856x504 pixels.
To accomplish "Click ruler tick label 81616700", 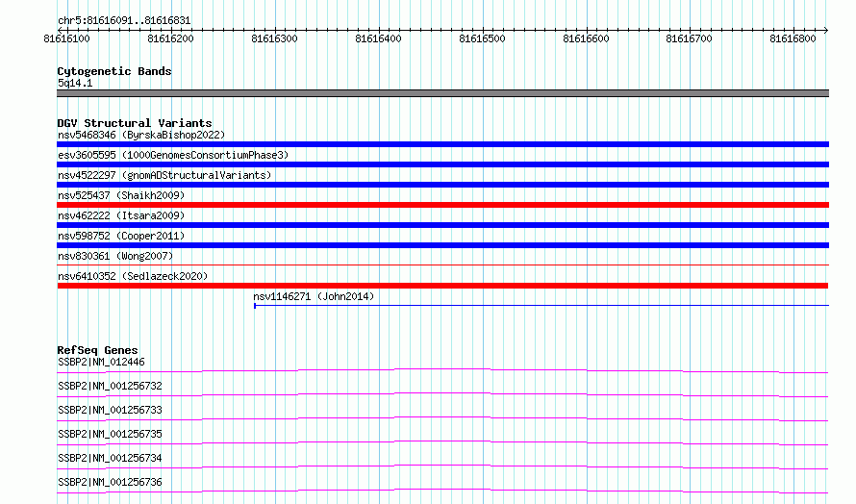I will point(689,38).
